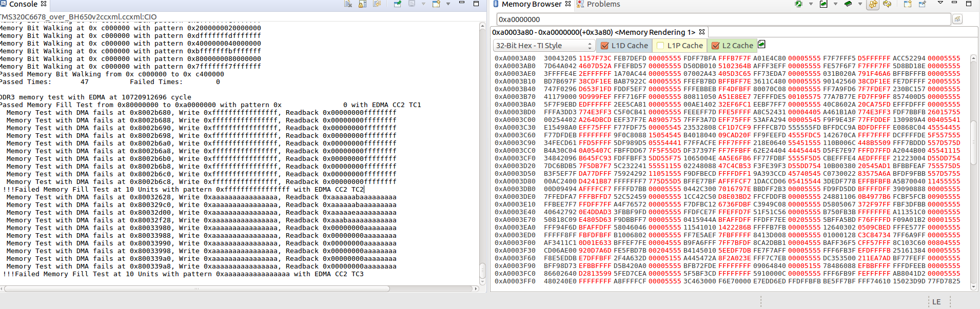This screenshot has width=980, height=309.
Task: Expand the Save Memory dropdown arrow
Action: pos(835,4)
